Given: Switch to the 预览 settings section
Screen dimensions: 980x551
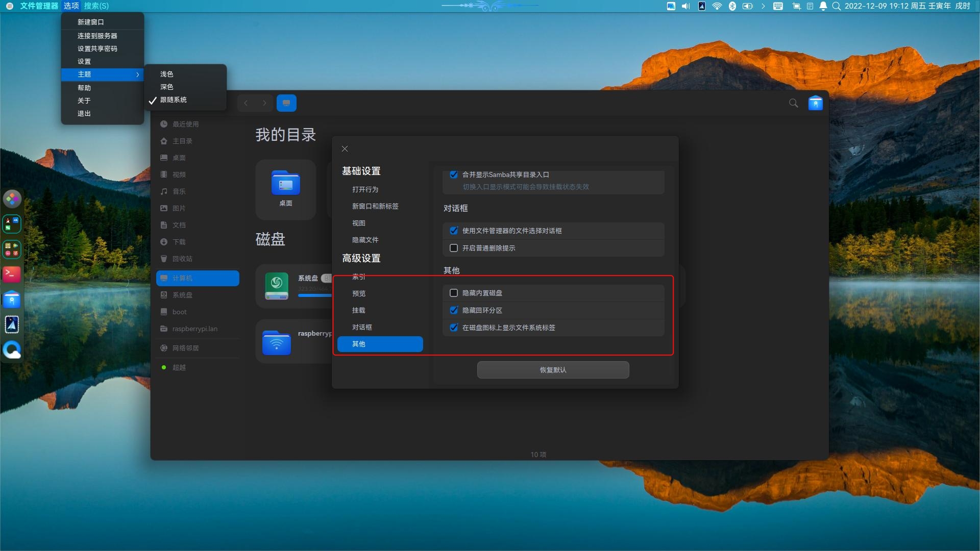Looking at the screenshot, I should pyautogui.click(x=359, y=293).
